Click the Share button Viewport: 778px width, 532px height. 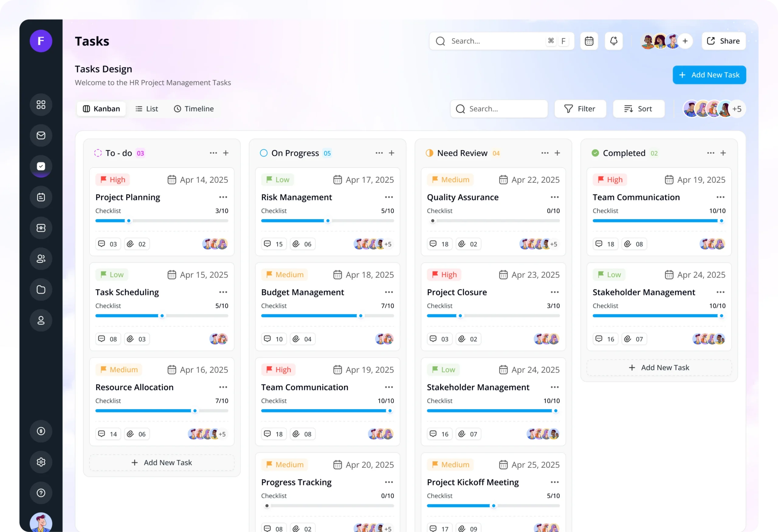tap(723, 41)
